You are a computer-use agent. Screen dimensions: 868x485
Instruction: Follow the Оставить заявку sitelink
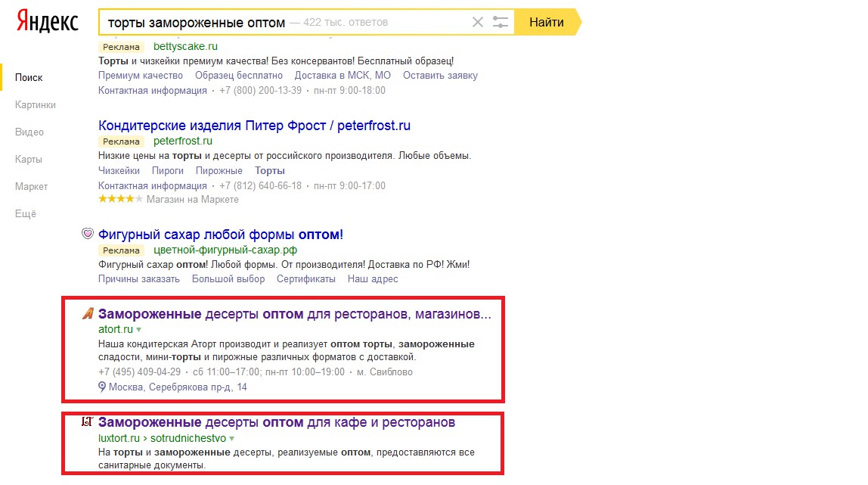point(440,76)
